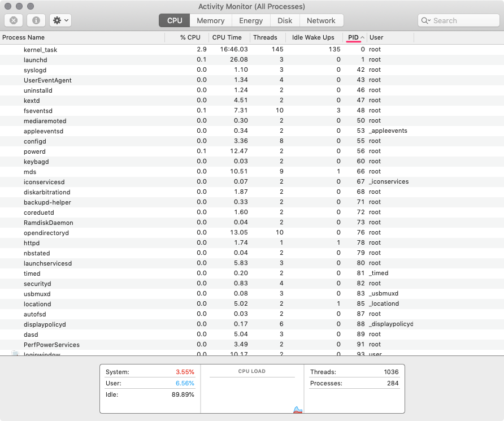The image size is (504, 421).
Task: Select the usbmuxd process row
Action: tap(252, 294)
